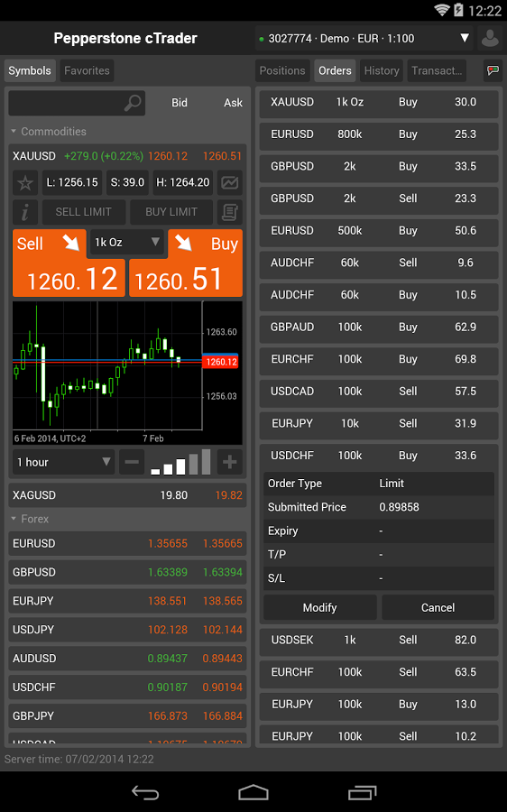The image size is (507, 812).
Task: Tap the Android home navigation icon
Action: (253, 792)
